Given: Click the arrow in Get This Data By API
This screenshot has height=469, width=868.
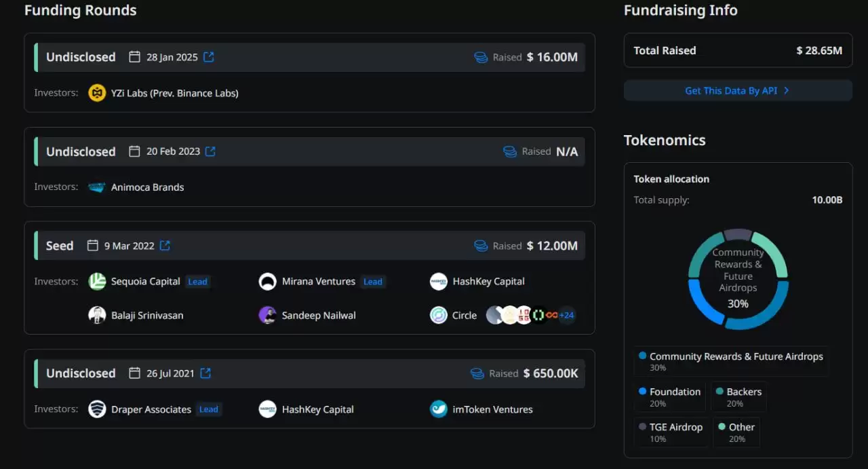Looking at the screenshot, I should click(x=787, y=91).
